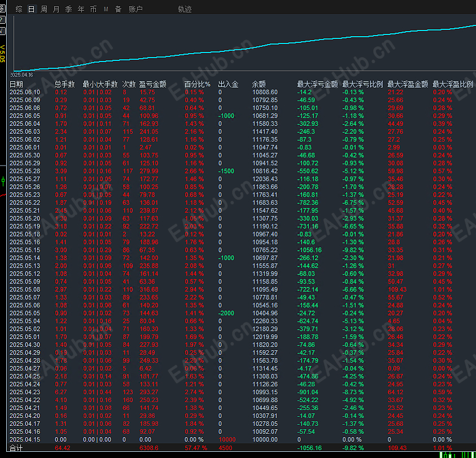The image size is (476, 458).
Task: Click the 最大浮亏金额 column header
Action: coord(317,84)
